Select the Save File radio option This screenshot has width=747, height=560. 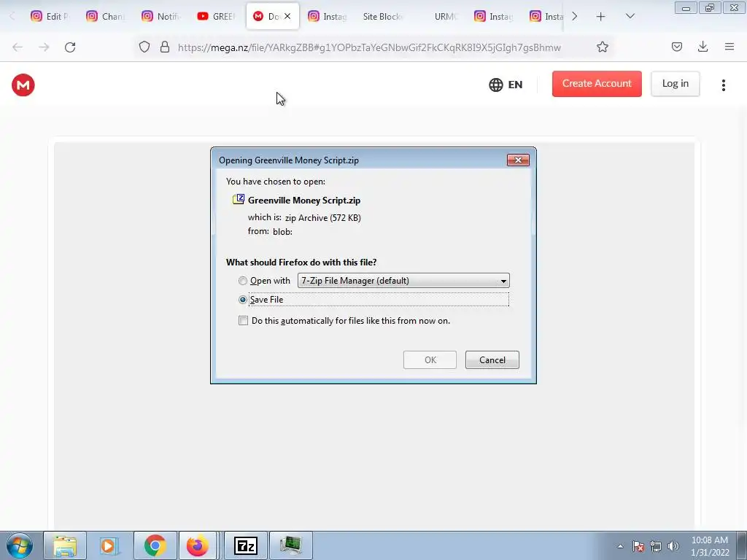(242, 300)
